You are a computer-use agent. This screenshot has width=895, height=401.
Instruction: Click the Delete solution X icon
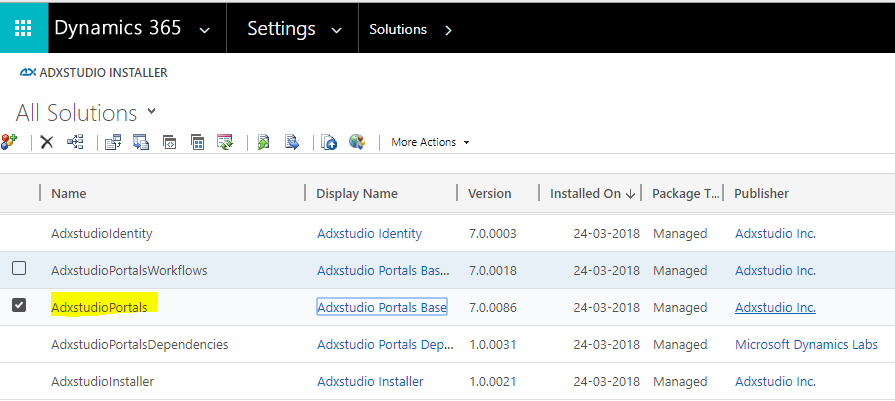click(x=47, y=142)
